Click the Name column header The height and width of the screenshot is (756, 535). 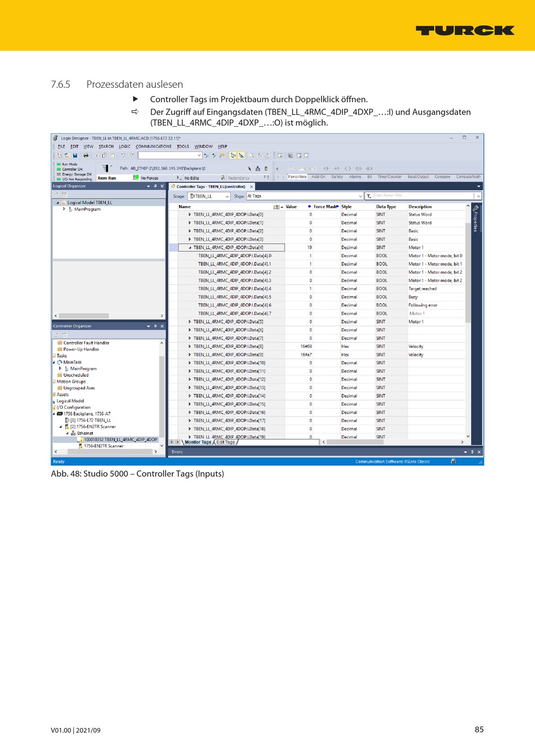pyautogui.click(x=185, y=207)
